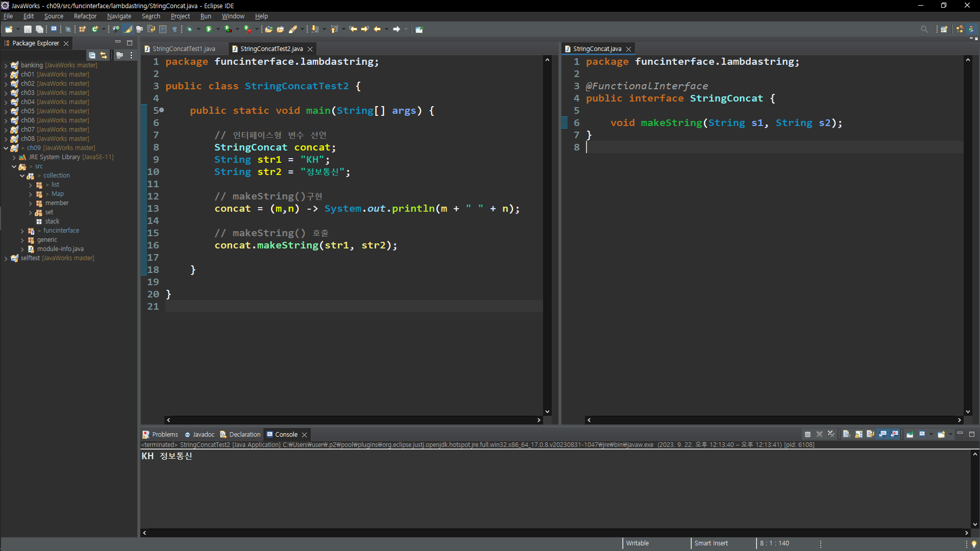This screenshot has width=980, height=551.
Task: Click the toolbar search magnifier icon
Action: [x=924, y=29]
